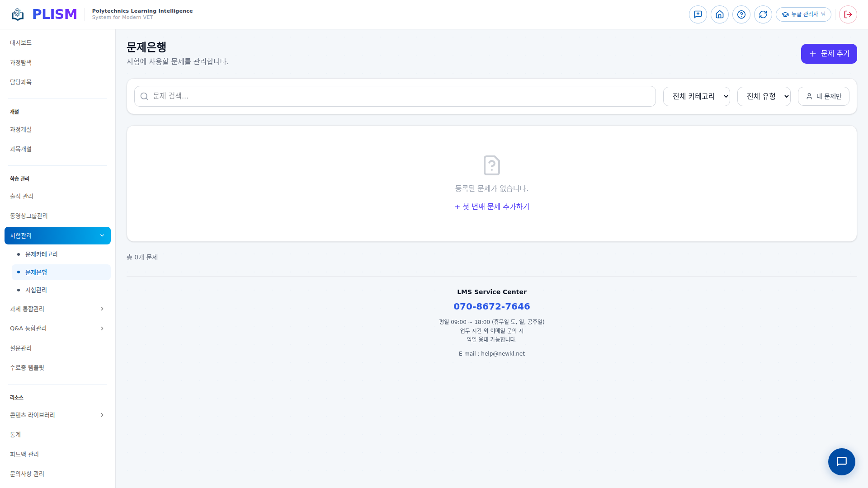Click the 문제 검색 input field
868x488 pixels.
[x=395, y=96]
